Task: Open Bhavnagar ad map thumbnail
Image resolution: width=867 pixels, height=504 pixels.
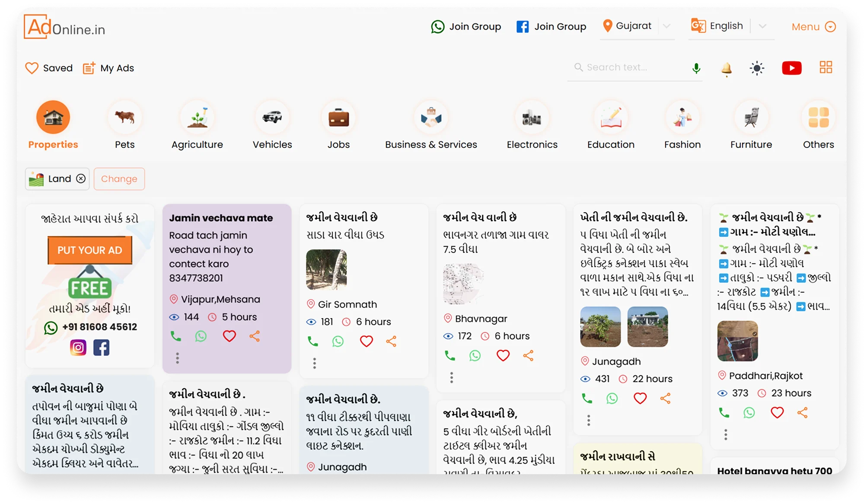Action: click(x=463, y=284)
